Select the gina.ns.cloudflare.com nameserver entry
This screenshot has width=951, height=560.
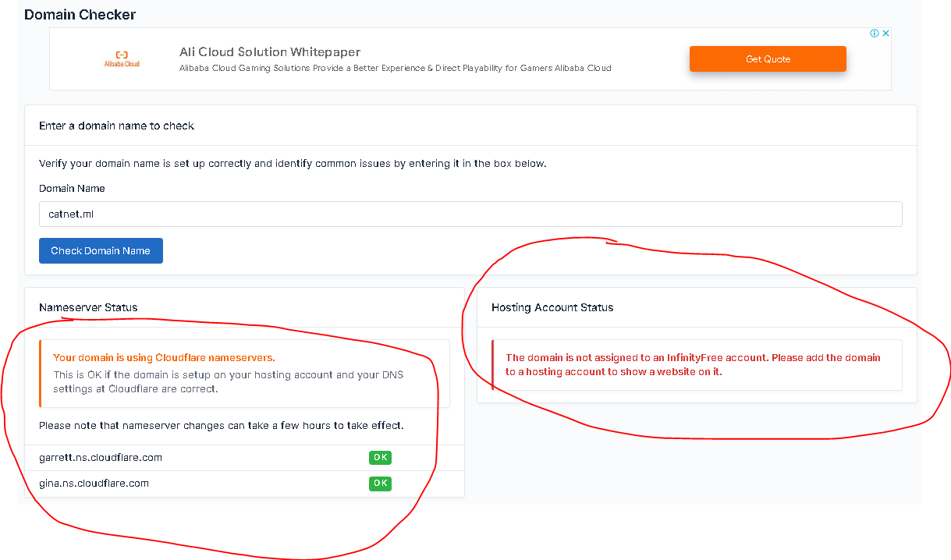(94, 484)
